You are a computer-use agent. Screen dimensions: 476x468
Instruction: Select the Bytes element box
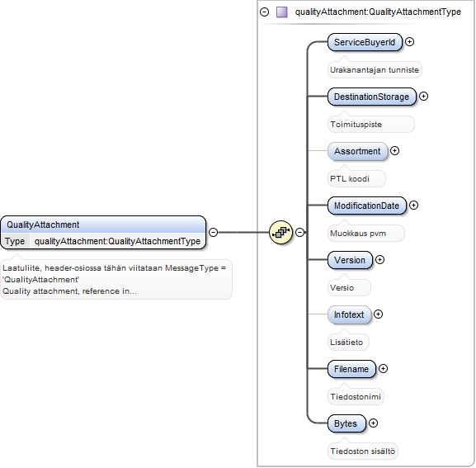(347, 423)
